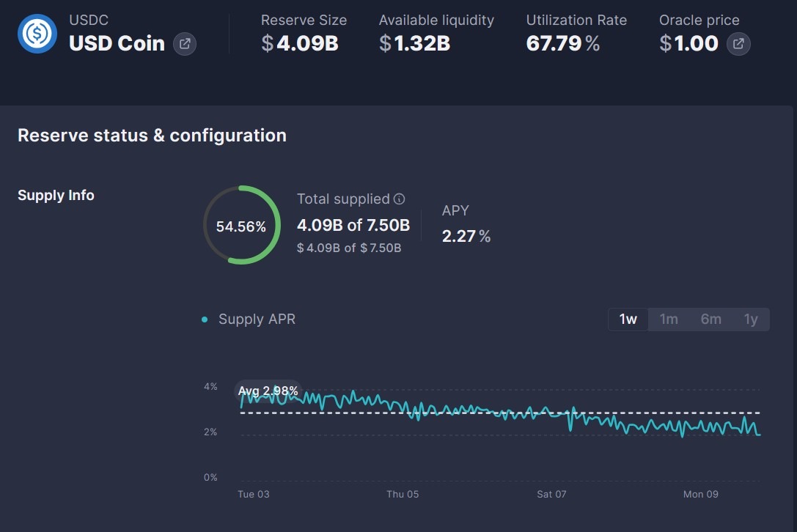Click the dollar icon in Reserve Size
Screen dimensions: 797x532
pos(265,43)
